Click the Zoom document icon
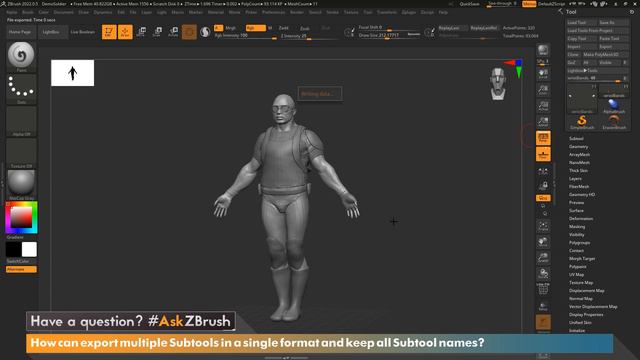Viewport: 640px width, 360px height. pyautogui.click(x=543, y=89)
